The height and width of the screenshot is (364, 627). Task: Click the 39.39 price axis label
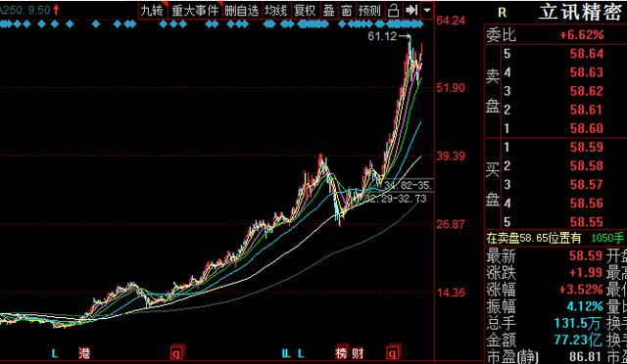tap(451, 156)
